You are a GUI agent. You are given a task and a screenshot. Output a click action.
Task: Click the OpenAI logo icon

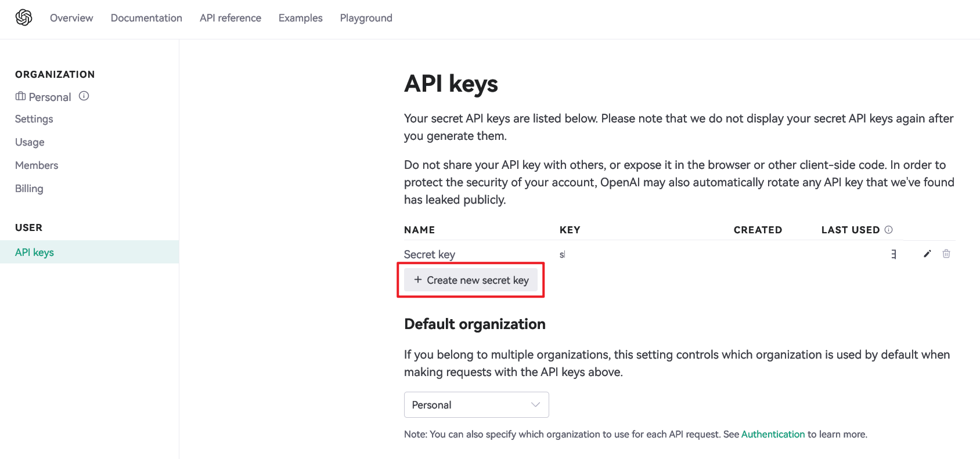(x=24, y=18)
